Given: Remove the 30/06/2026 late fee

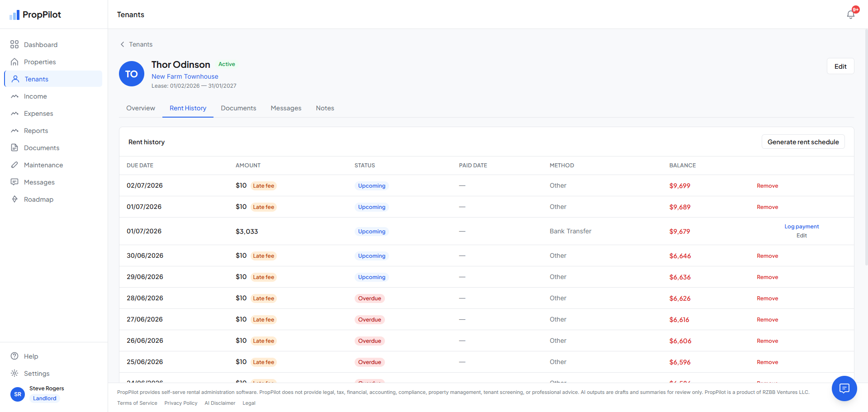Looking at the screenshot, I should (767, 256).
